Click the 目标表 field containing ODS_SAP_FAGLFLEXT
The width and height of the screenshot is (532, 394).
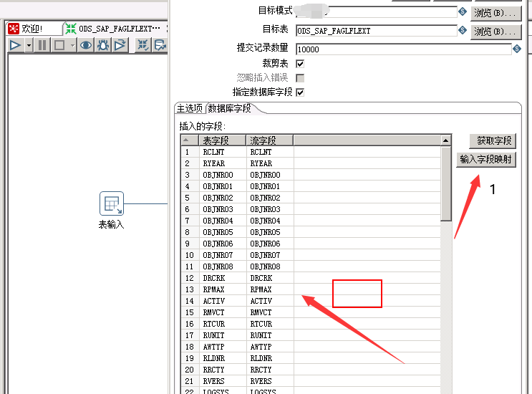pos(376,31)
